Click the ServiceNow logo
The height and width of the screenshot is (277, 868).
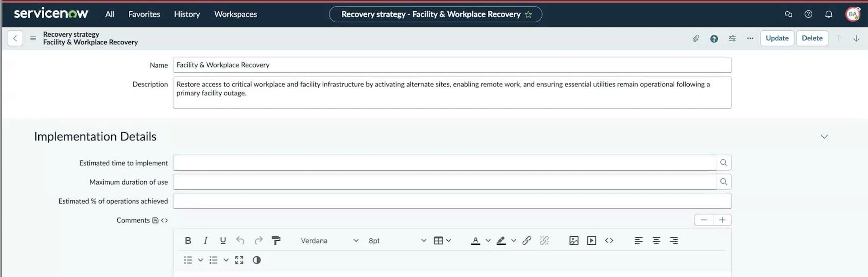click(51, 13)
